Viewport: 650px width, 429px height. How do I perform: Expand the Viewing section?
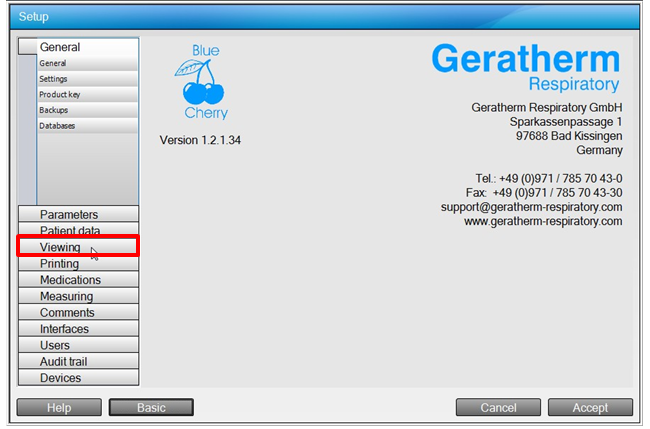click(78, 247)
